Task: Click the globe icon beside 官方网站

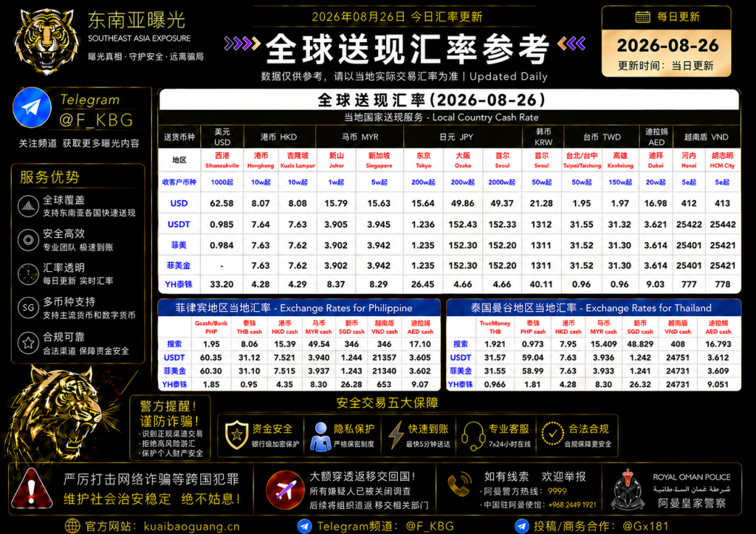Action: pos(73,526)
